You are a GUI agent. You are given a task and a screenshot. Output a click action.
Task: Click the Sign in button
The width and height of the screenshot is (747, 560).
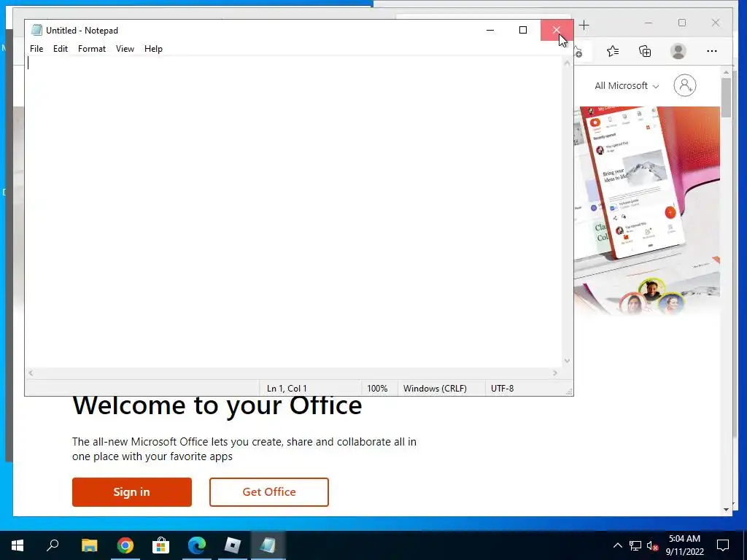click(x=132, y=492)
